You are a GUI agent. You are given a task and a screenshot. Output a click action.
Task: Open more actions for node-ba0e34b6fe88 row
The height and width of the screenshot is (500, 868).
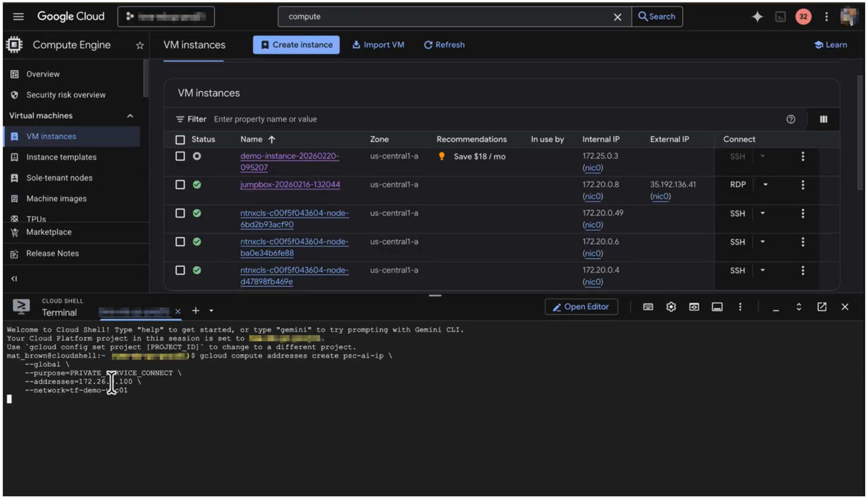tap(803, 242)
